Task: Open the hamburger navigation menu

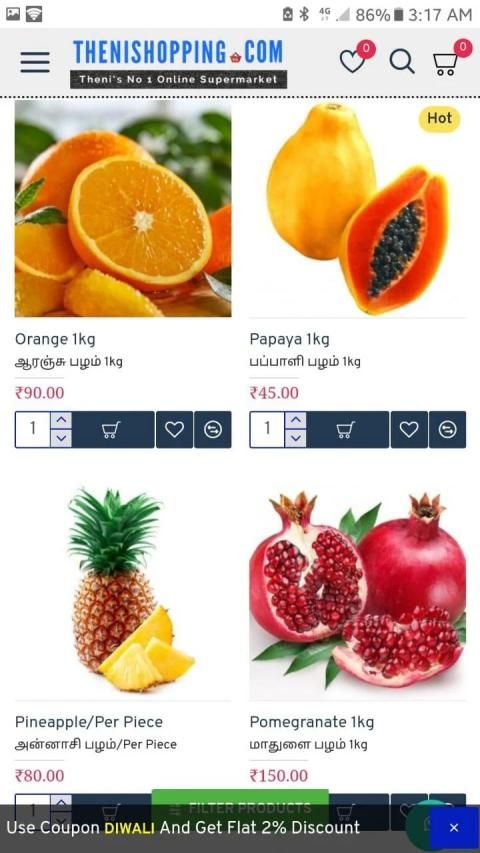Action: pyautogui.click(x=35, y=63)
